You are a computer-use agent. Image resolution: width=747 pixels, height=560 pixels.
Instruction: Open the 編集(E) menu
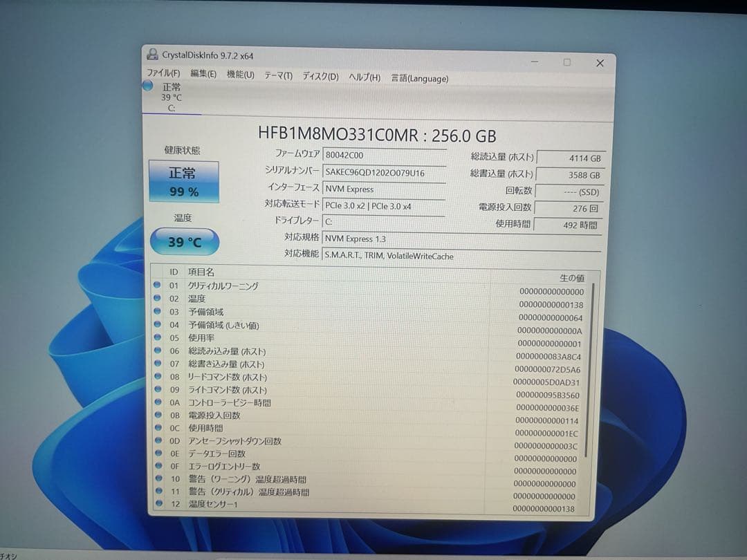pos(203,75)
